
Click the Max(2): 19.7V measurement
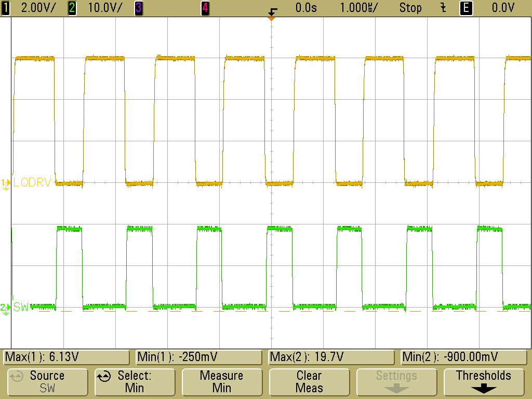pos(331,357)
